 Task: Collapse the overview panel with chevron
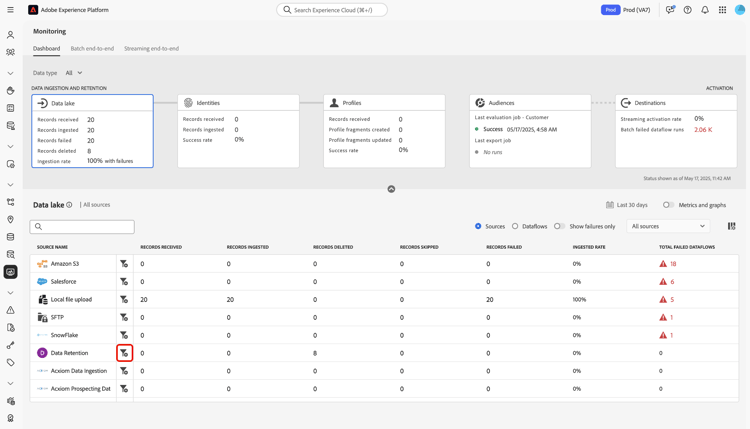tap(391, 189)
